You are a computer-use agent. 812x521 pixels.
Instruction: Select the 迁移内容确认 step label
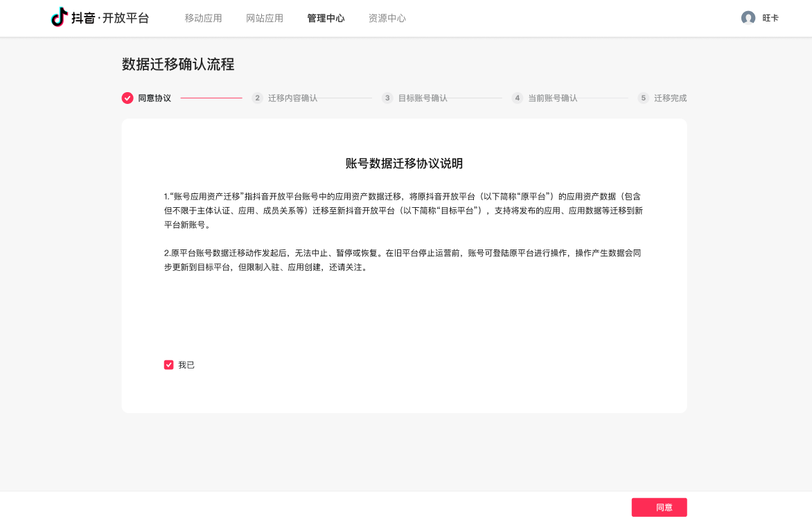coord(292,98)
